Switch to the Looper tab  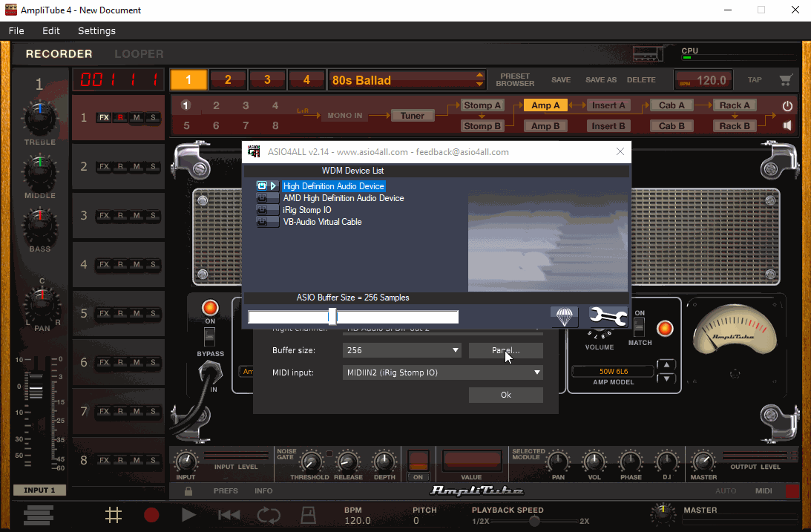click(139, 54)
